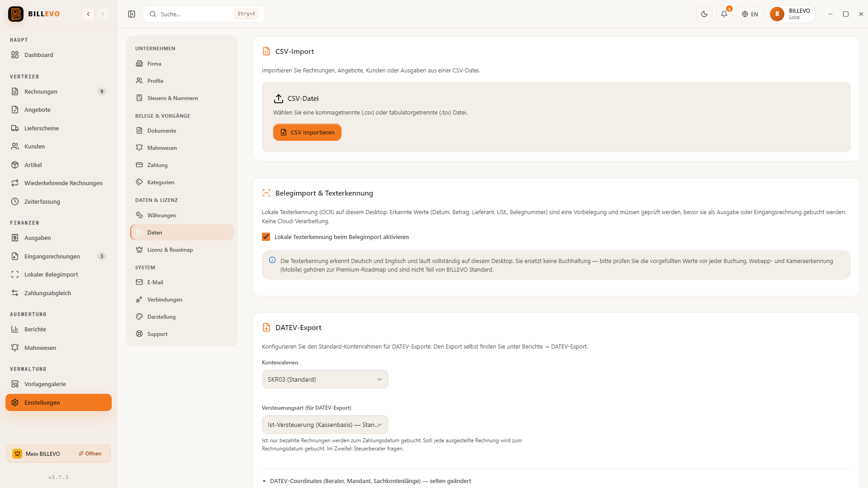Open Dashboard in main navigation
This screenshot has height=488, width=868.
58,55
